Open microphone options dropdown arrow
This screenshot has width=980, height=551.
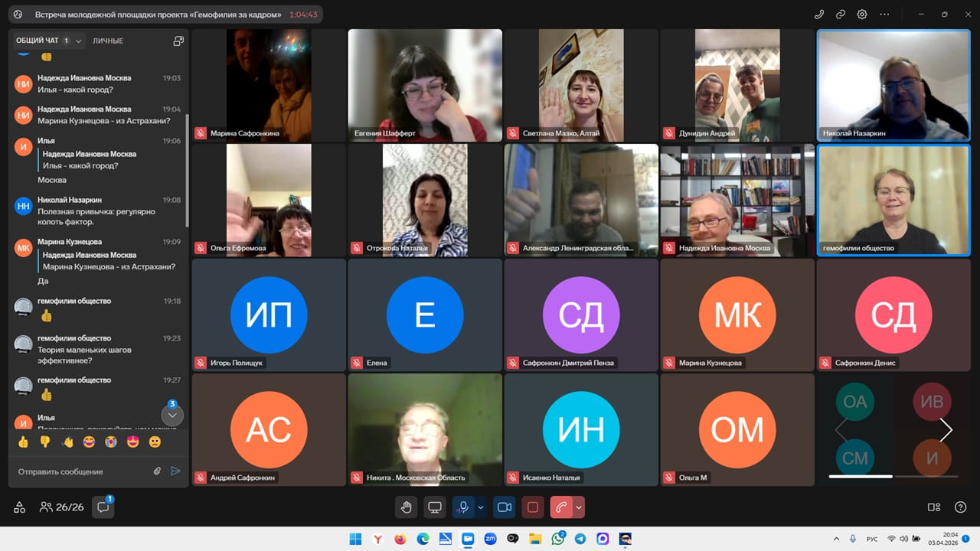(481, 507)
